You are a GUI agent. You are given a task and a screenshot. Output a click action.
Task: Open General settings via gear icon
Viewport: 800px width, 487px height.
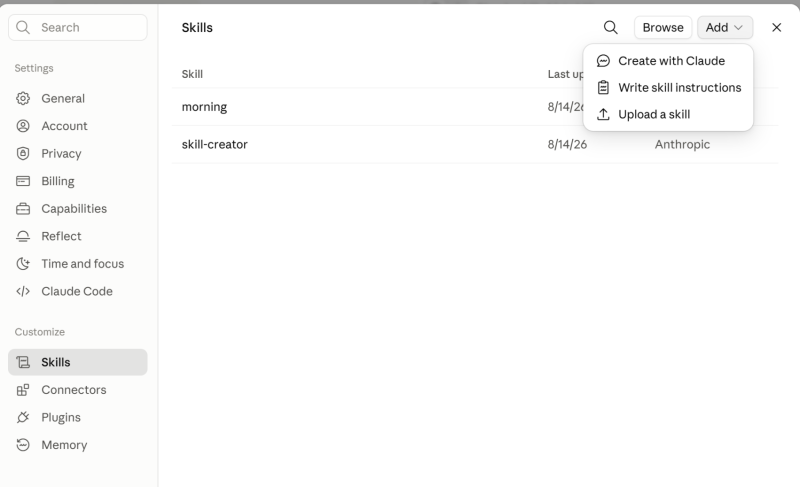23,98
